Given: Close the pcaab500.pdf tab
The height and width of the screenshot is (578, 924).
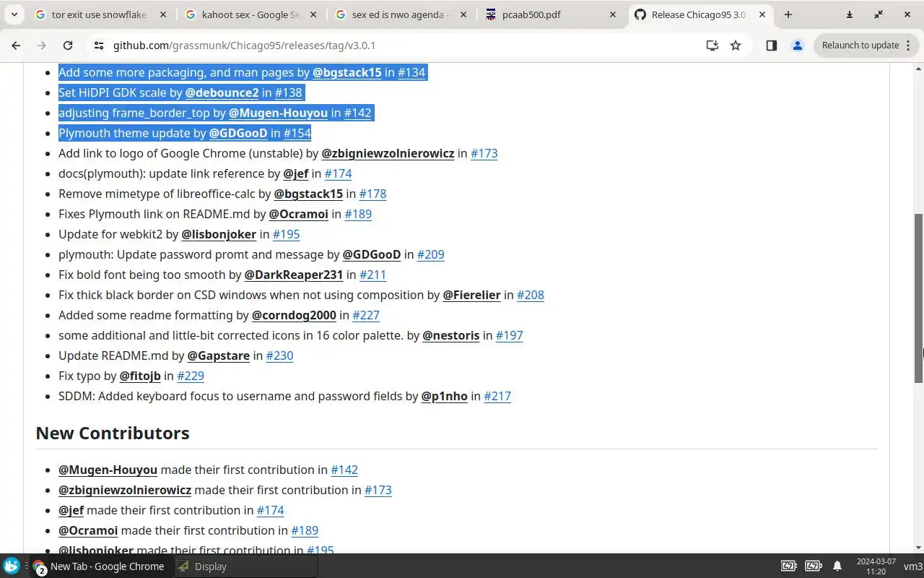Looking at the screenshot, I should pyautogui.click(x=612, y=14).
